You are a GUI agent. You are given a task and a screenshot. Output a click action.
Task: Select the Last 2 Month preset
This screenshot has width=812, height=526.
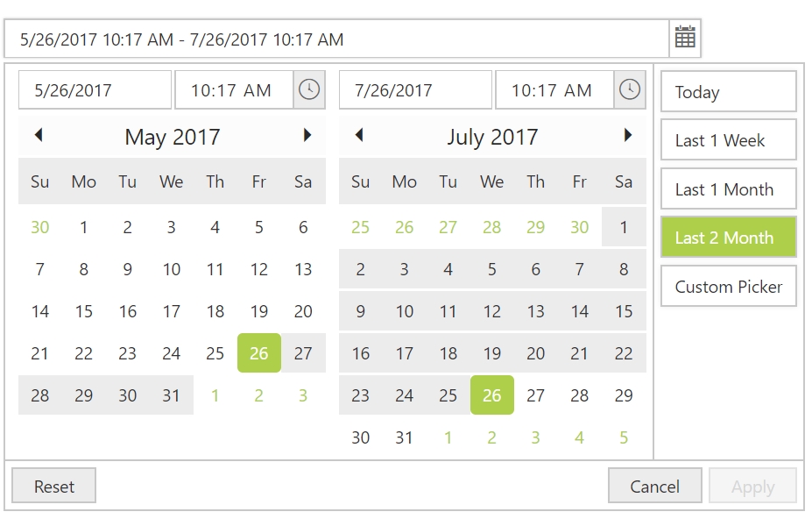pyautogui.click(x=728, y=238)
